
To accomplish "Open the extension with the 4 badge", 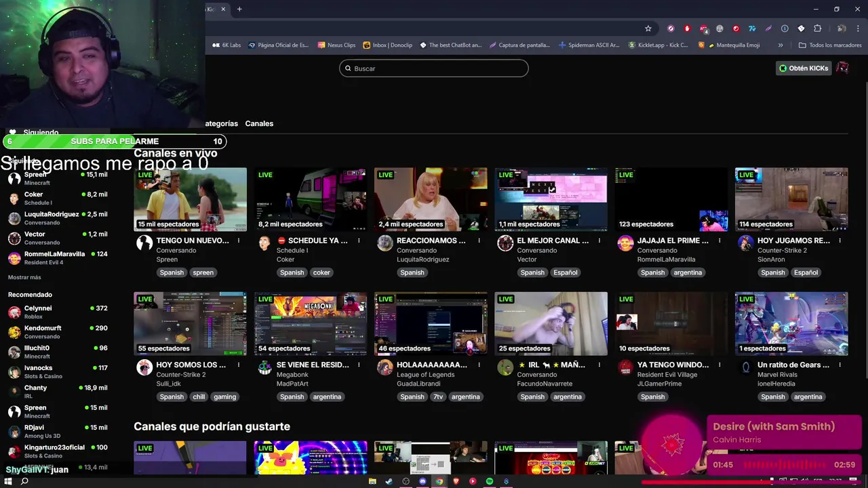I will click(x=704, y=28).
